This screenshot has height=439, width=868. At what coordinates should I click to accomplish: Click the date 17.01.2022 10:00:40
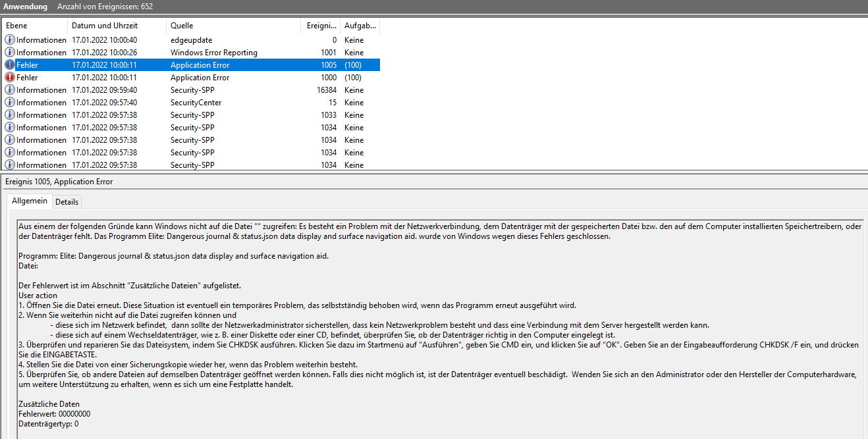pyautogui.click(x=105, y=40)
